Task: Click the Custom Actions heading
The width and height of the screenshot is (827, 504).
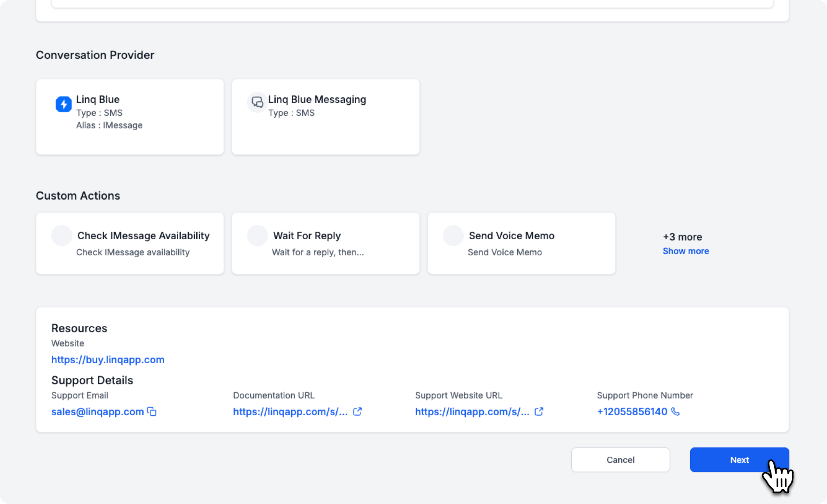Action: tap(78, 196)
